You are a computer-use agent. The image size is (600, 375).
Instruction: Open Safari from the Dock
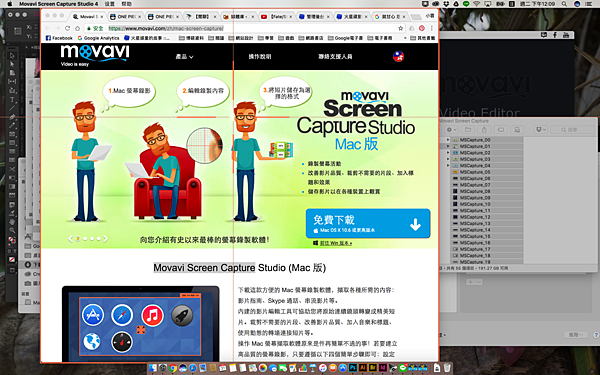pyautogui.click(x=192, y=368)
